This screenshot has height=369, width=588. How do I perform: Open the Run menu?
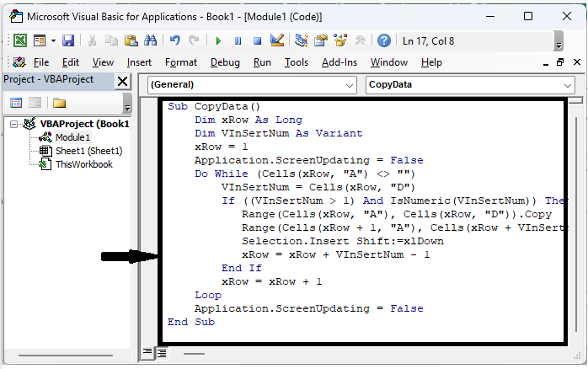[x=262, y=62]
